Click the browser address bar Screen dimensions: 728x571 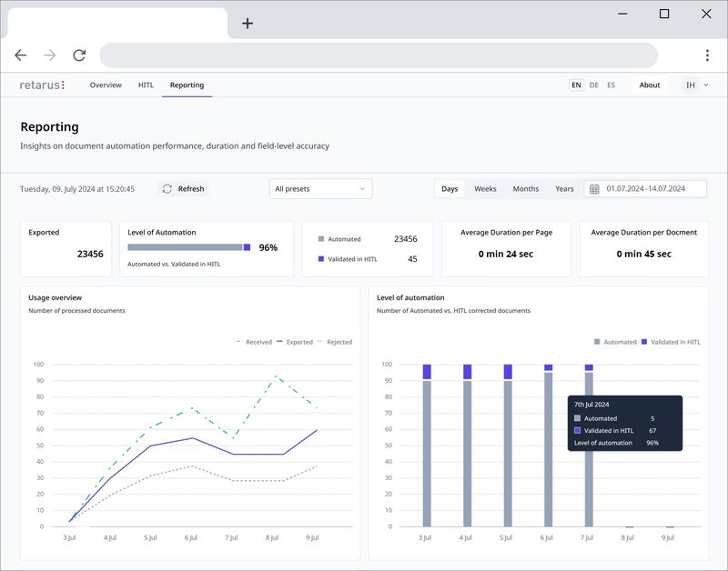(379, 55)
